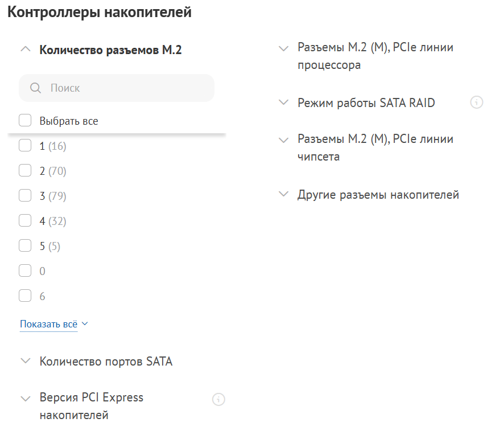This screenshot has width=504, height=443.
Task: Tick the checkbox labeled 0
Action: pyautogui.click(x=25, y=271)
